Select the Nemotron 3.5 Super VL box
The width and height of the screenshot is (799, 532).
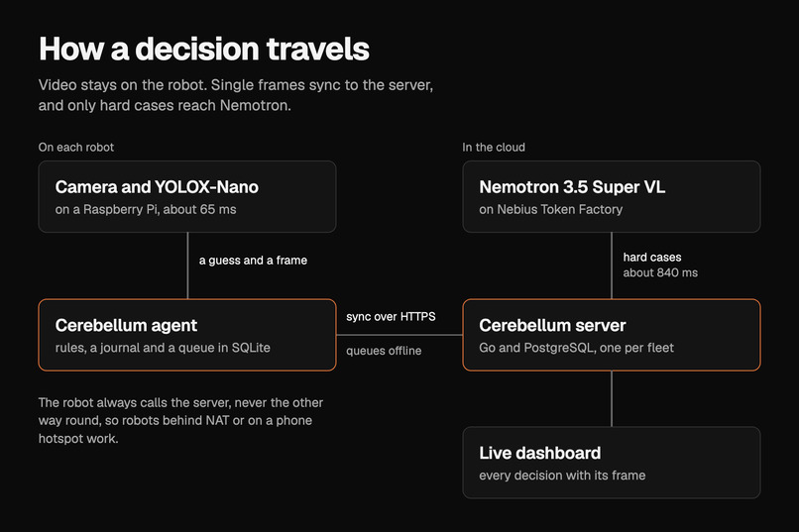coord(612,196)
